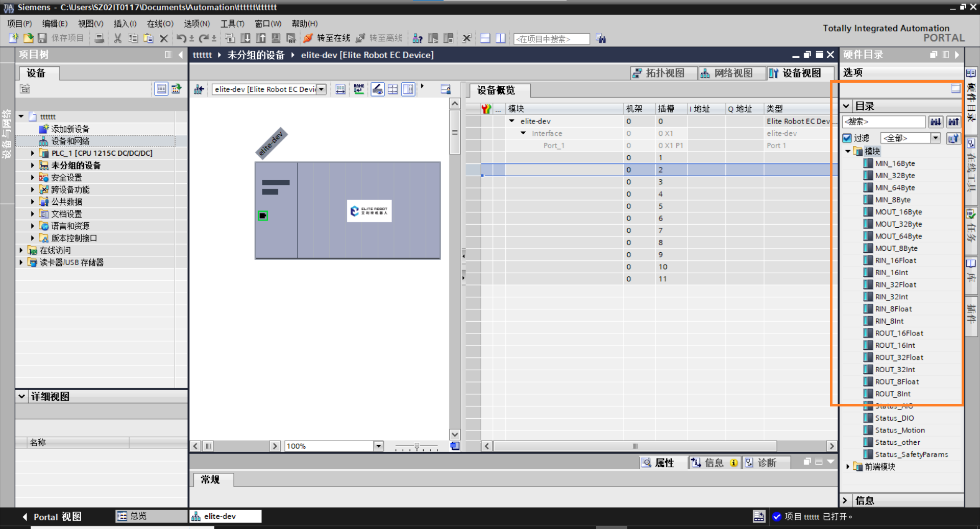Image resolution: width=980 pixels, height=529 pixels.
Task: Select the MOUT_16Byte module in catalog
Action: click(x=898, y=212)
